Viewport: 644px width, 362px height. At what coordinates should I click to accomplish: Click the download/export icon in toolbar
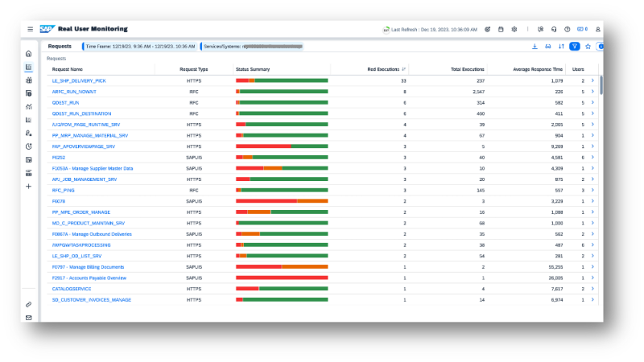click(x=535, y=46)
